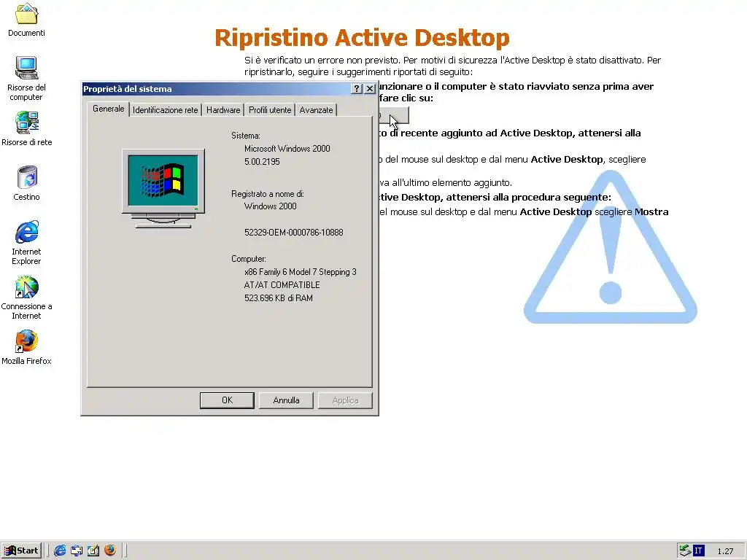747x560 pixels.
Task: Click the taskbar clock showing 1.27
Action: 725,551
